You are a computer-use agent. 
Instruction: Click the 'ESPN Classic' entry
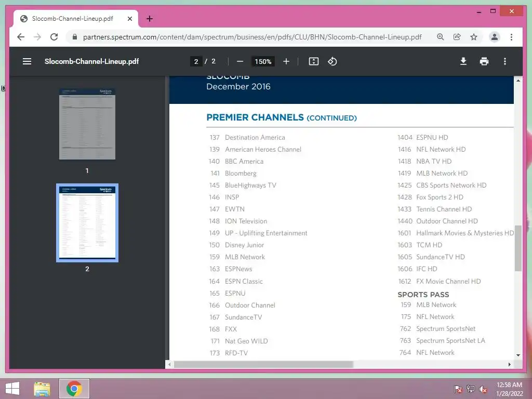pos(244,281)
